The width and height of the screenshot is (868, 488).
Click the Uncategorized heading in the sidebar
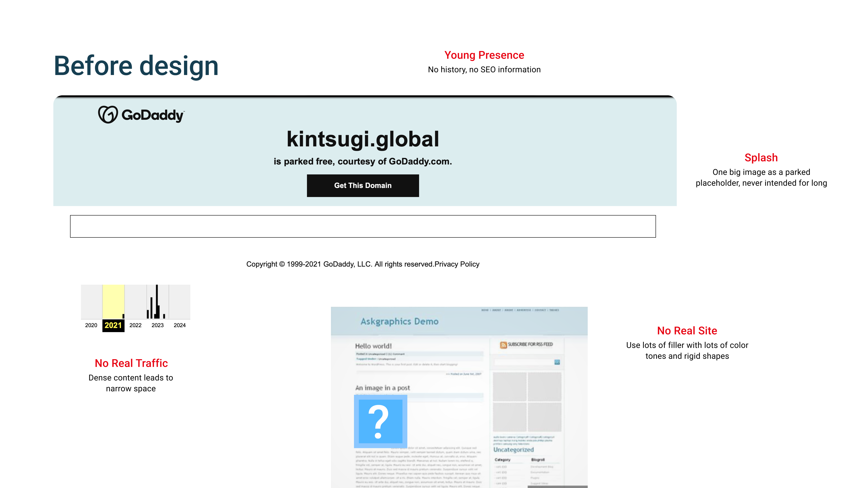coord(514,450)
